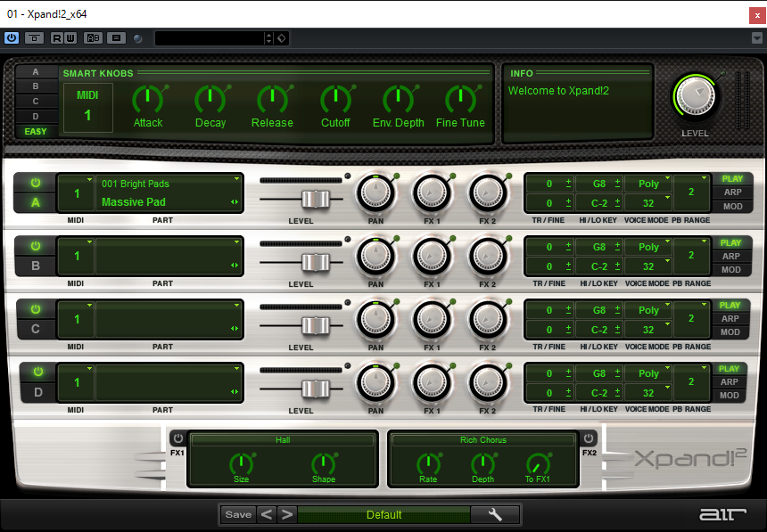Click the PAN knob in part C

tap(375, 320)
